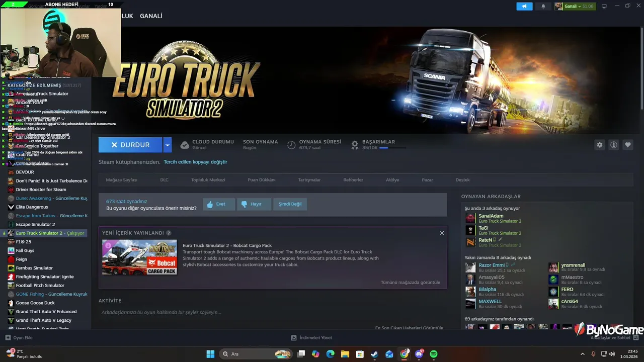
Task: Click En Son Çıkan Haberleri Görüntüle
Action: coord(409,328)
